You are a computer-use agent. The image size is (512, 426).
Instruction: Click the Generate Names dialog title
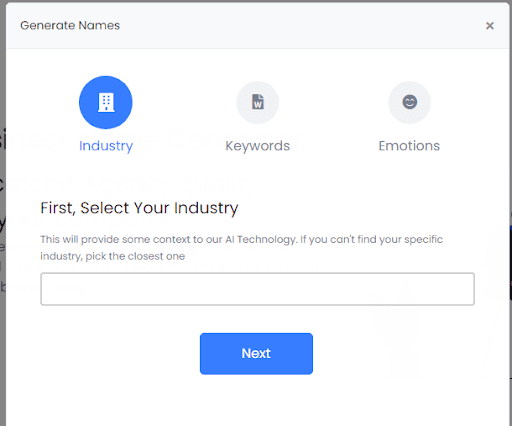click(70, 25)
